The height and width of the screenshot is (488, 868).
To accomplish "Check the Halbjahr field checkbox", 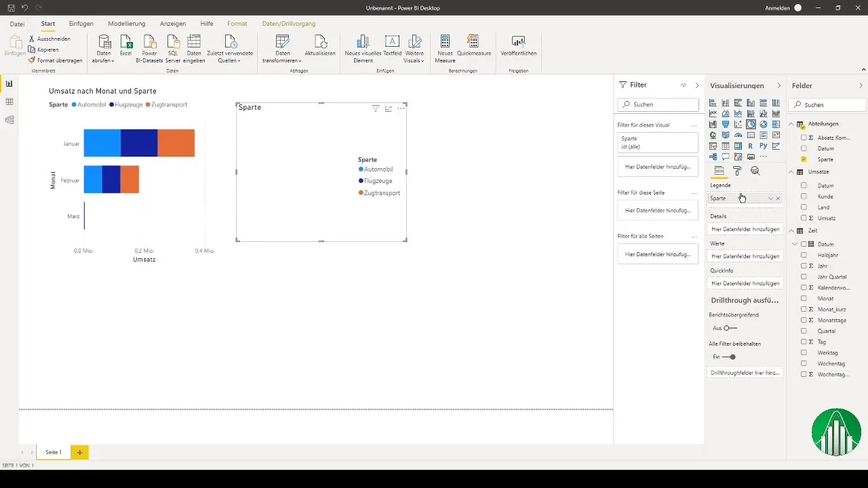I will tap(804, 255).
